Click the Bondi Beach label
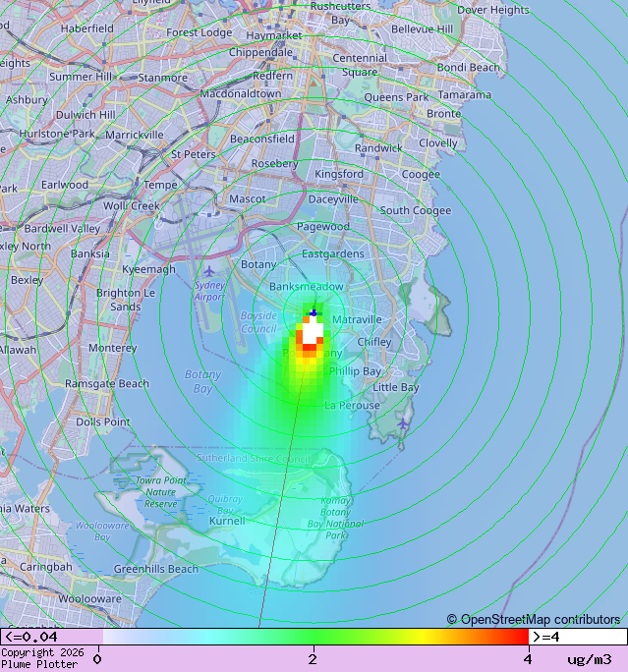628x672 pixels. [468, 68]
